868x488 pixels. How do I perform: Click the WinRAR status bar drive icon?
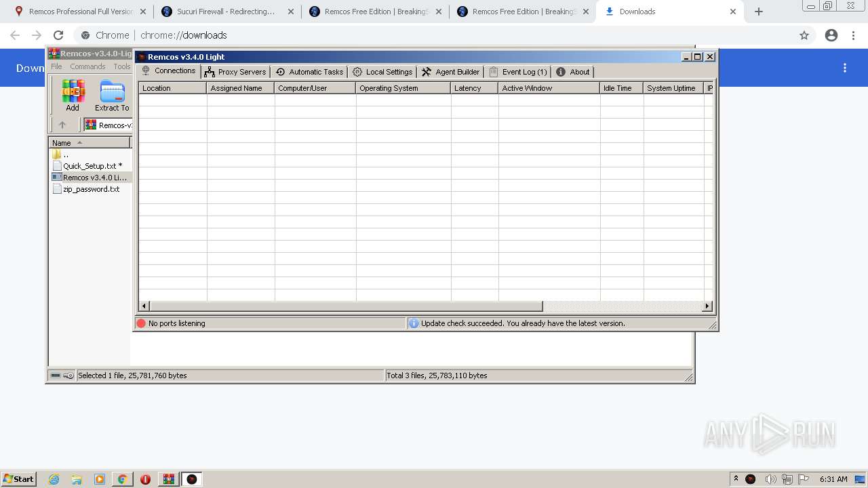click(x=56, y=375)
